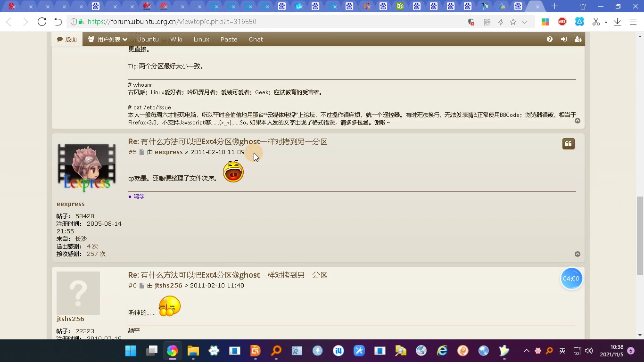Open a new browser tab
Viewport: 644px width, 362px height.
point(555,7)
